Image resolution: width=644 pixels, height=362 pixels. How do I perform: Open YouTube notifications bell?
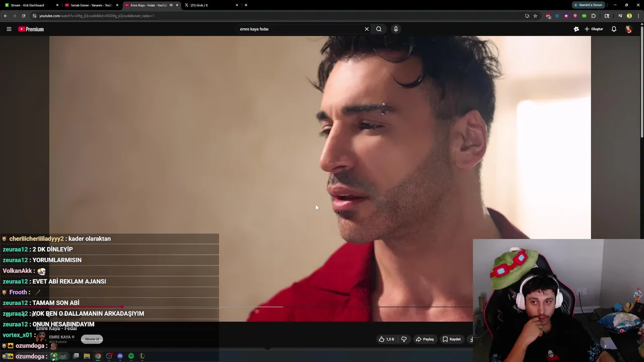click(x=614, y=29)
